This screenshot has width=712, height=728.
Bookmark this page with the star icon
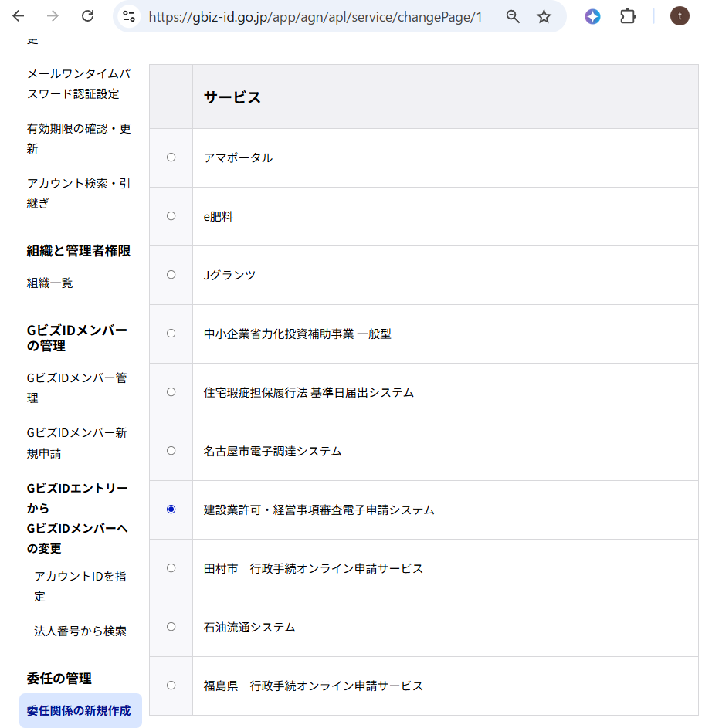click(x=544, y=17)
